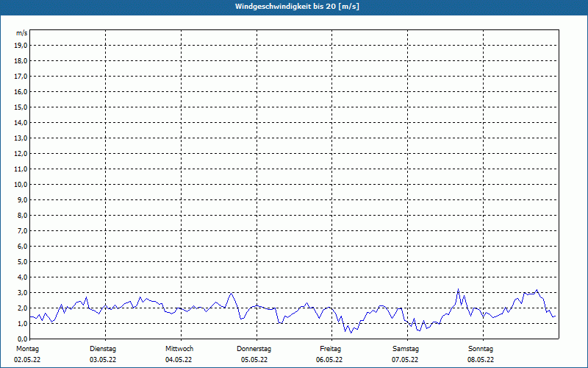Select the 10,0 y-axis label

click(x=21, y=184)
